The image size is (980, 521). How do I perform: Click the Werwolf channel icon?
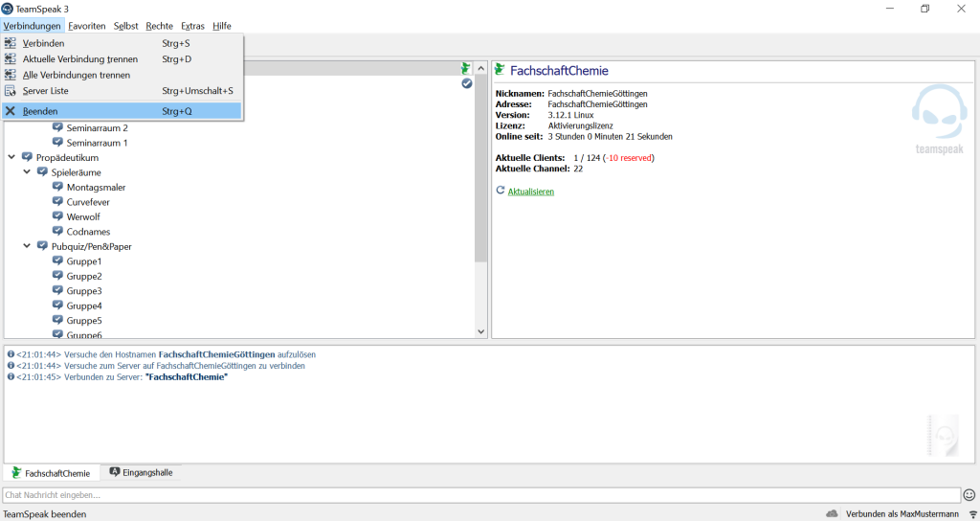point(57,216)
